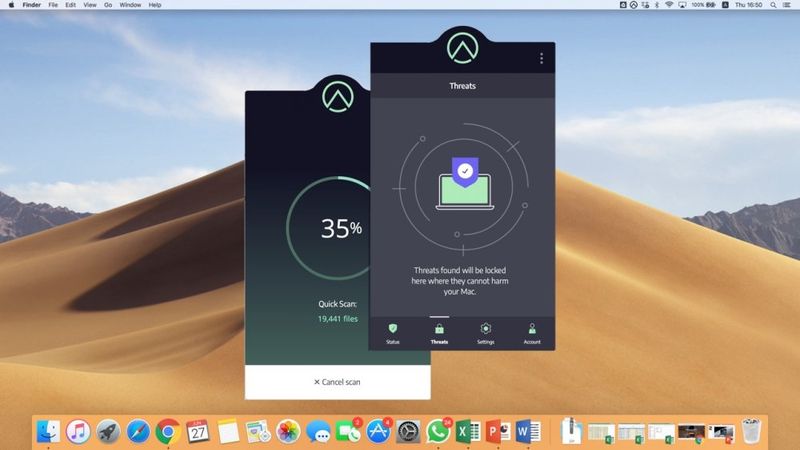Open the Finder menu in menu bar
The image size is (800, 450).
tap(32, 5)
